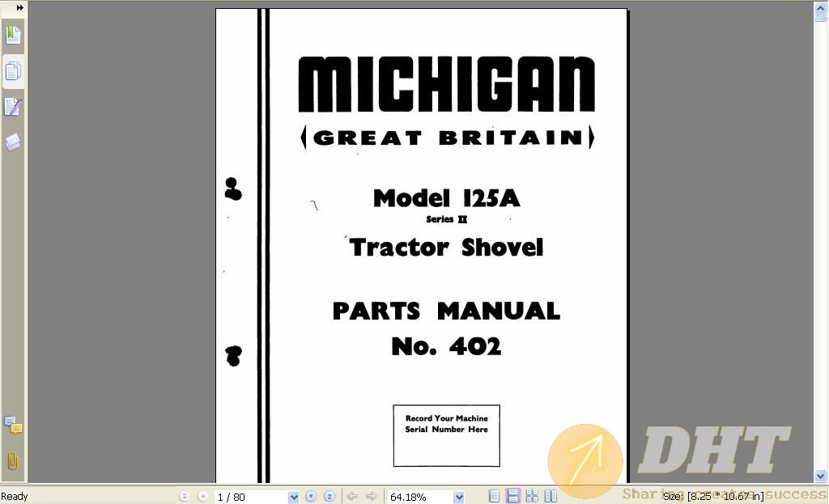Open the Layers panel icon

click(x=13, y=142)
